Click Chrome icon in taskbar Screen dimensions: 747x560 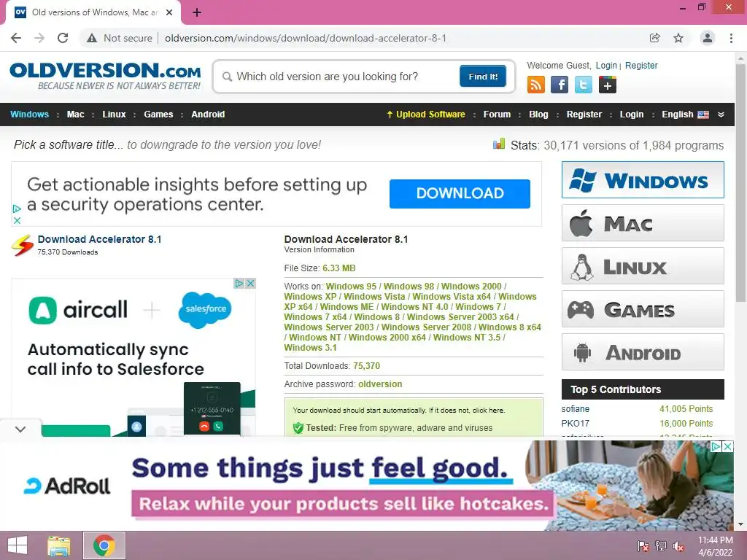point(104,545)
